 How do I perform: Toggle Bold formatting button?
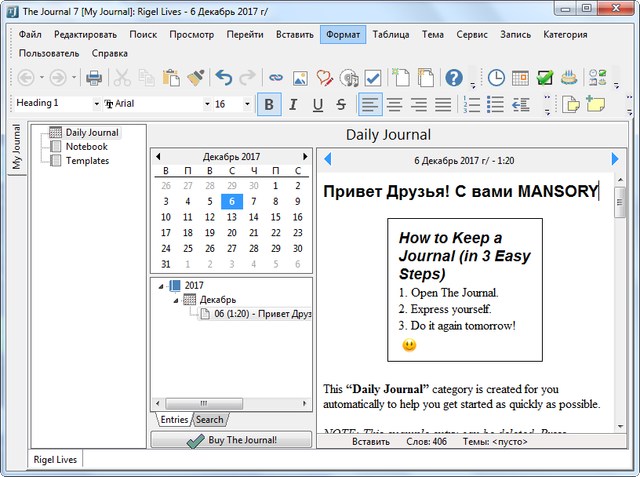[268, 104]
